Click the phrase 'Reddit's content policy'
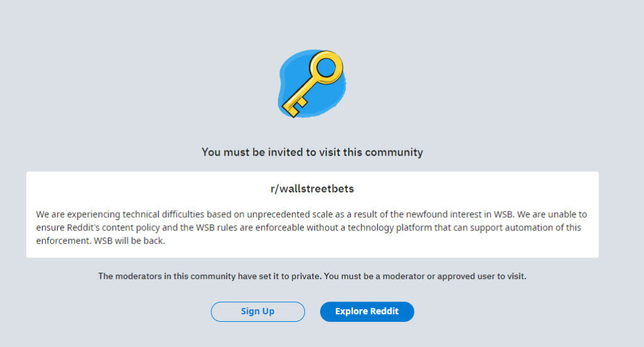Image resolution: width=644 pixels, height=347 pixels. 113,227
